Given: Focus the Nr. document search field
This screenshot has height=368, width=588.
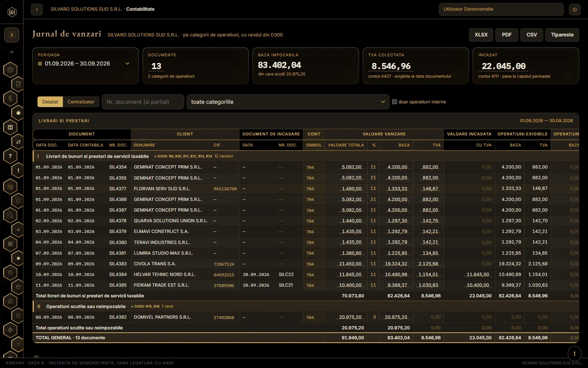Looking at the screenshot, I should coord(143,102).
